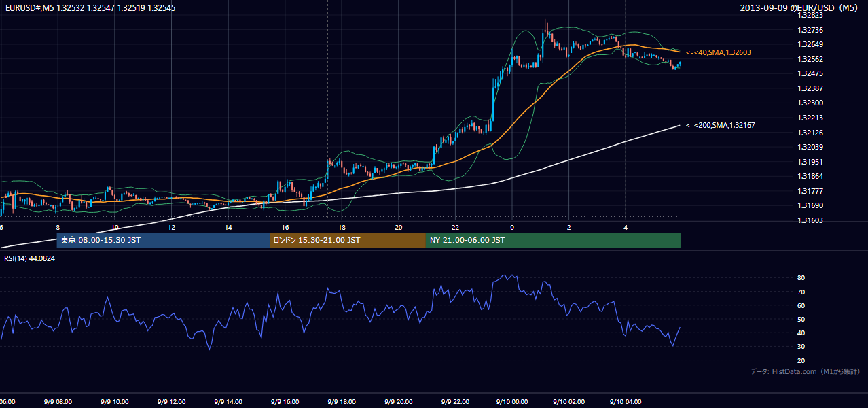Click RSI scale level 80
868x408 pixels.
pos(801,278)
